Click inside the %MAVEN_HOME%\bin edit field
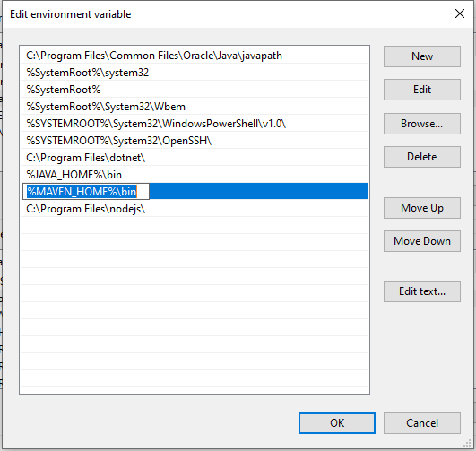The height and width of the screenshot is (451, 476). pos(86,192)
